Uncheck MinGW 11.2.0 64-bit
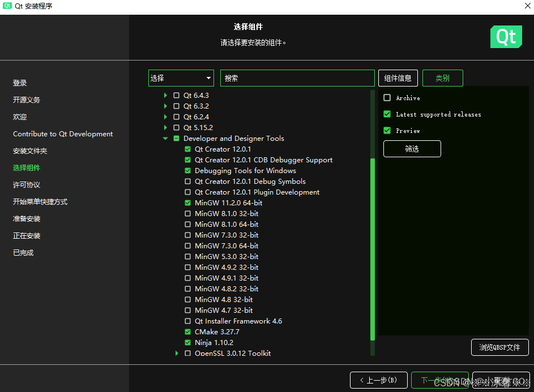 [x=187, y=203]
